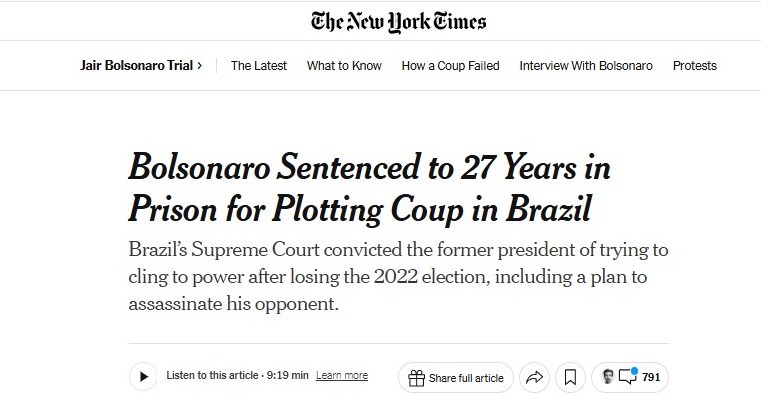Bookmark this article with save icon
761x398 pixels.
coord(570,377)
